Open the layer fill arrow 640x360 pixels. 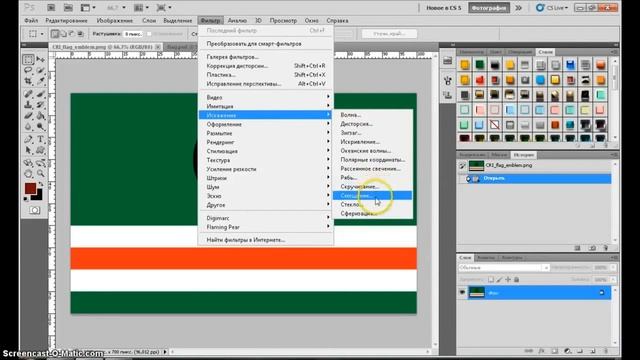point(613,280)
